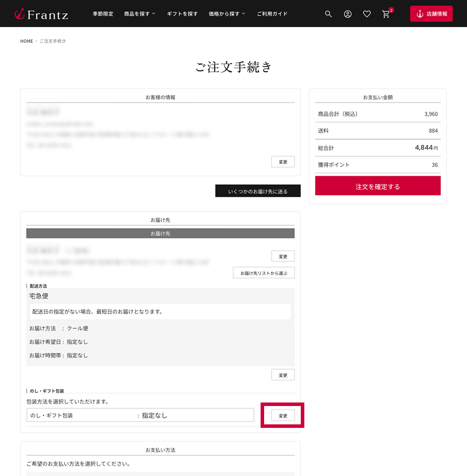Open the shopping cart icon
This screenshot has height=476, width=467.
pyautogui.click(x=386, y=14)
